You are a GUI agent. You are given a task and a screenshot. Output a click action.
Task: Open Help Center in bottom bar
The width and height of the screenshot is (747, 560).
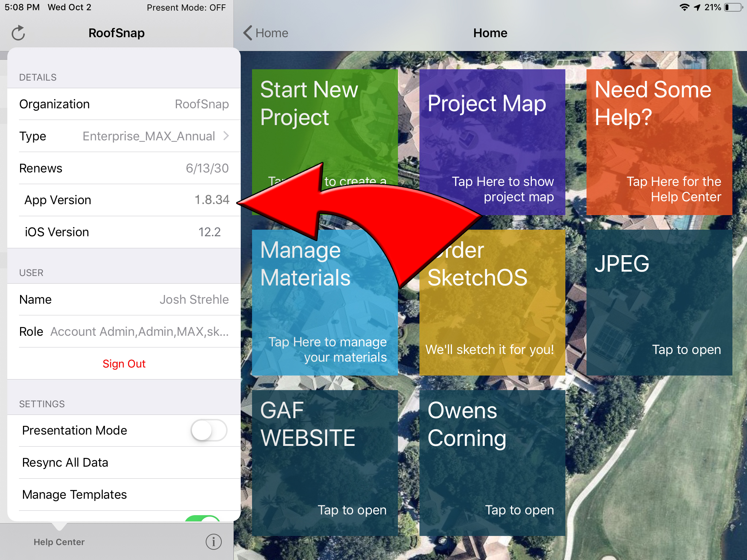coord(59,542)
